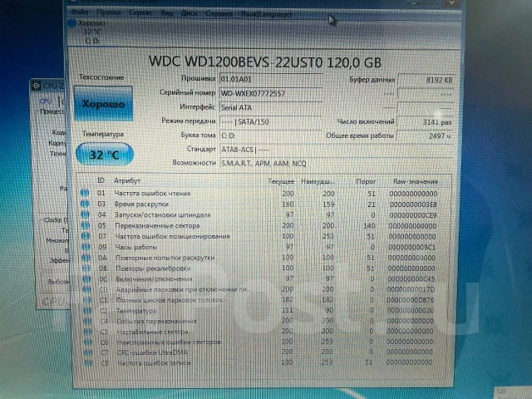Open the Правка menu
Screen dimensions: 532x399
(x=109, y=12)
